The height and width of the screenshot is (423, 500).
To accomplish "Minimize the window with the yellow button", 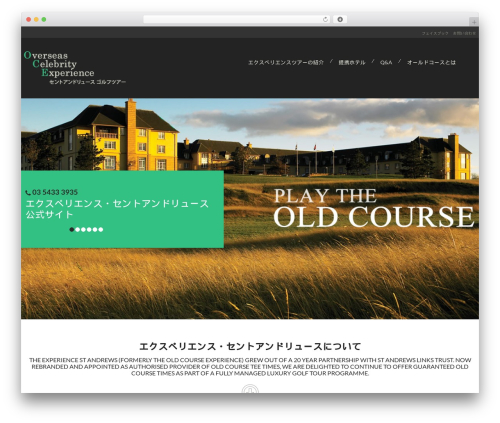I will coord(36,20).
